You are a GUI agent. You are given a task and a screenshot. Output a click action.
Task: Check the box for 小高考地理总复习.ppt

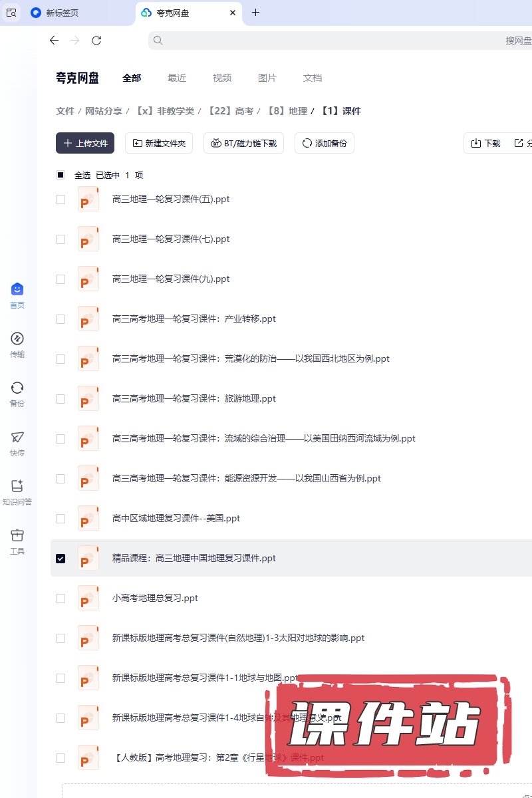click(x=61, y=598)
